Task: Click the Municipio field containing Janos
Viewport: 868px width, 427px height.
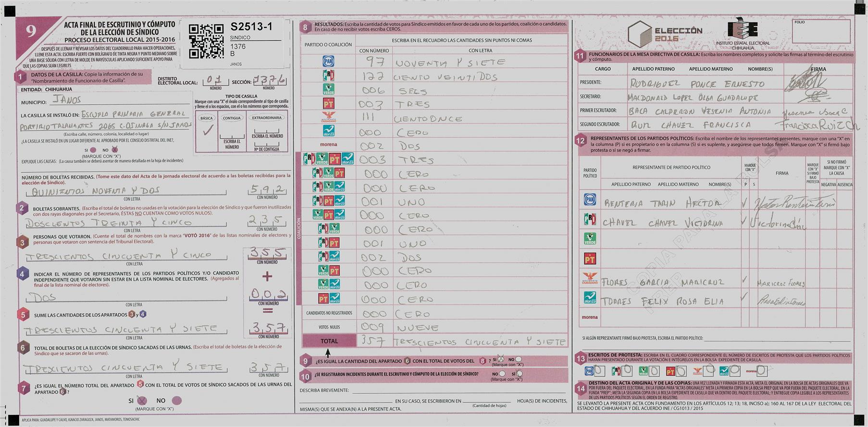Action: [120, 100]
